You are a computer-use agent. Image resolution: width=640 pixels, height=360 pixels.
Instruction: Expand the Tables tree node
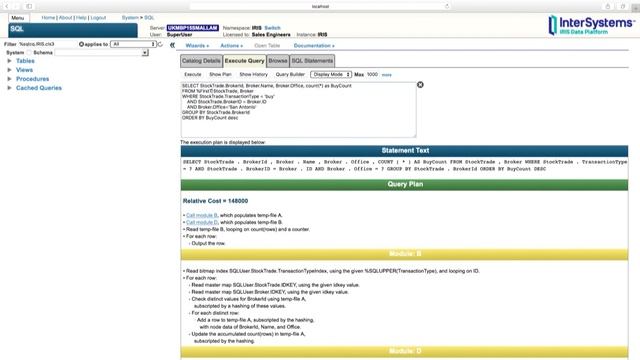[x=9, y=61]
